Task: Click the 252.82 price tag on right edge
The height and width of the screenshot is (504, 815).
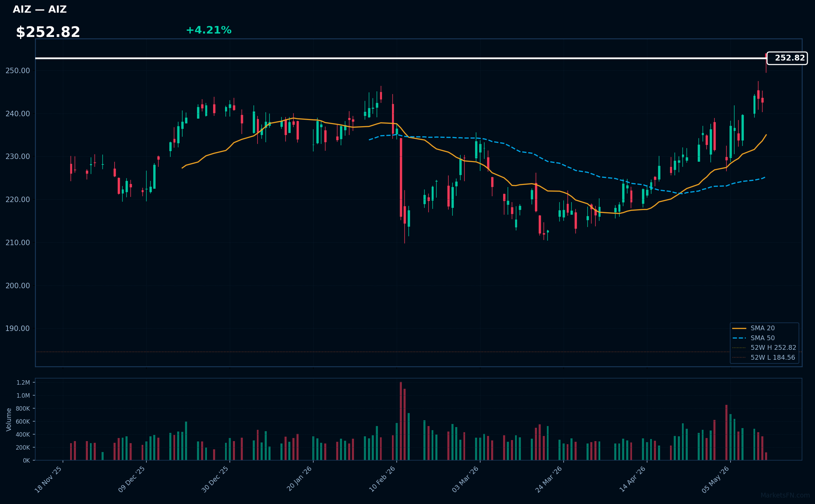Action: [x=787, y=58]
